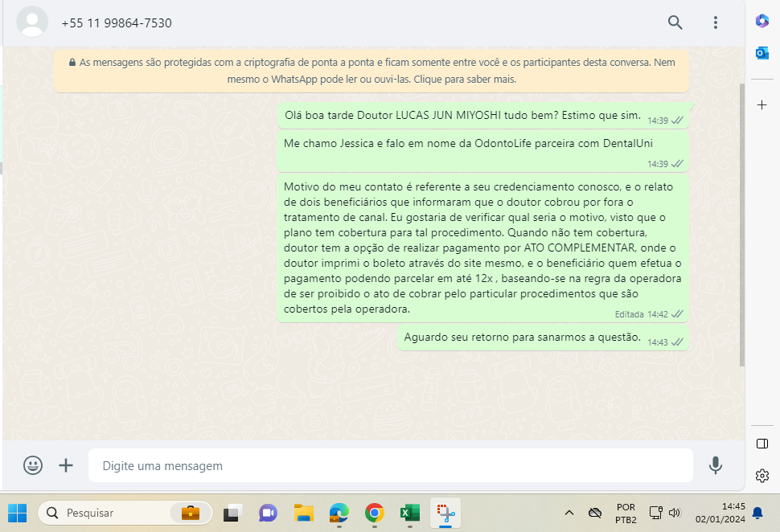Add an app to the Edge sidebar
Viewport: 780px width, 532px height.
[762, 105]
